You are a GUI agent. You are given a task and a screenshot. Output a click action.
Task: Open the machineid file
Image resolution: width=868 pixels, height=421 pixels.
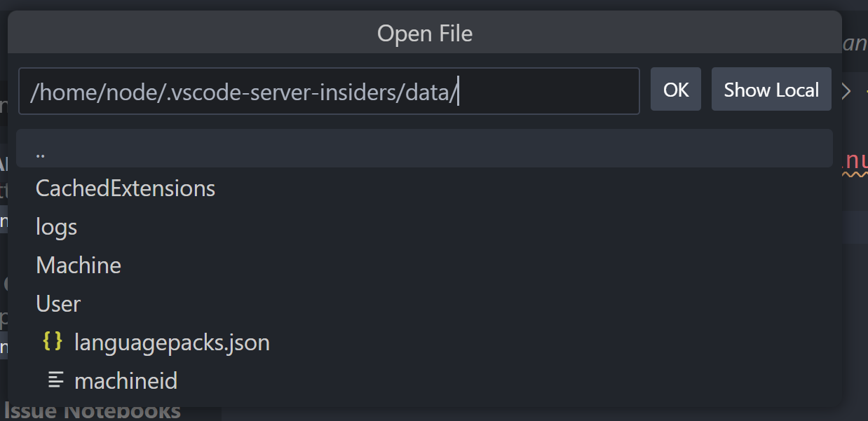[x=126, y=380]
